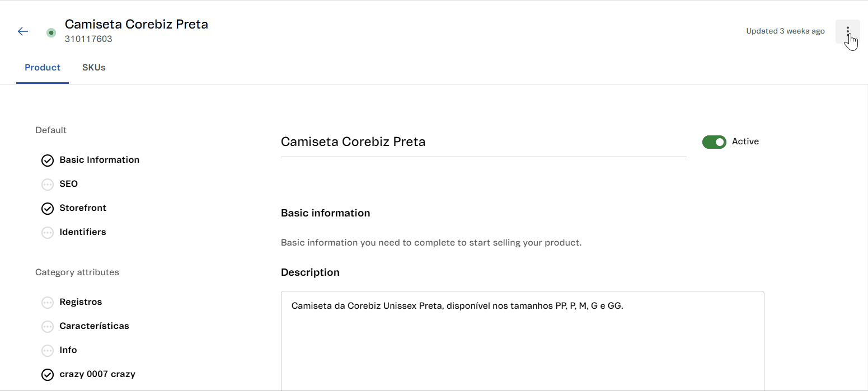Open the three-dot more options menu
The width and height of the screenshot is (868, 391).
point(847,31)
